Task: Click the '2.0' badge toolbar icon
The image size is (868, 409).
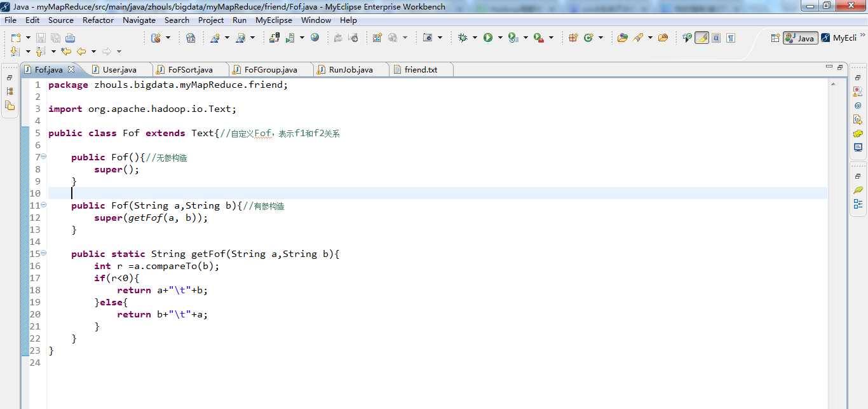Action: pyautogui.click(x=191, y=38)
